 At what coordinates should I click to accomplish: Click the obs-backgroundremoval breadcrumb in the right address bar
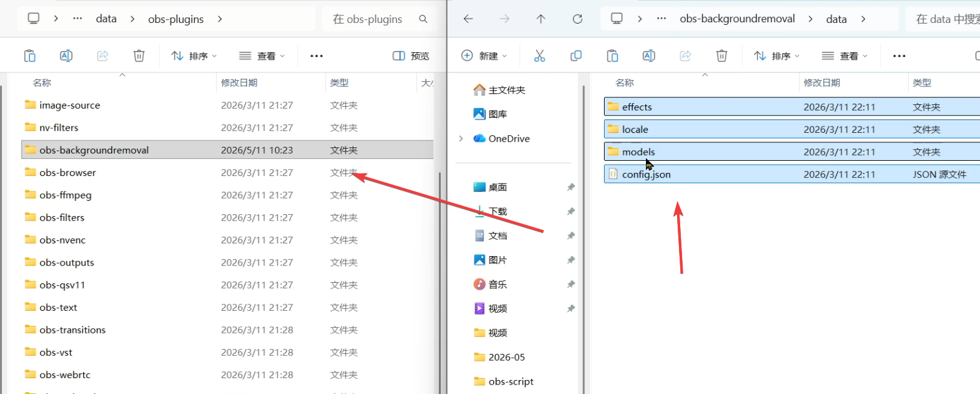737,19
